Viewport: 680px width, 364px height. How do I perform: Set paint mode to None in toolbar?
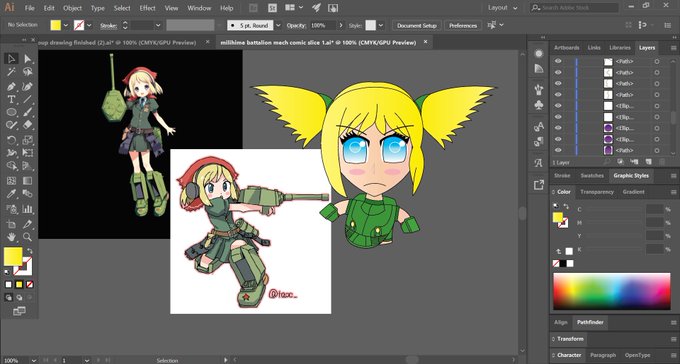(29, 285)
